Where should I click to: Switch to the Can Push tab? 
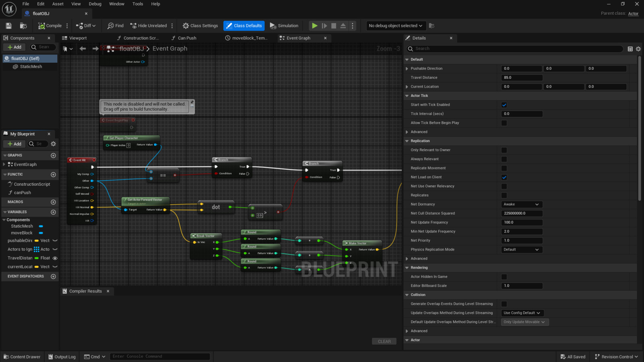187,38
